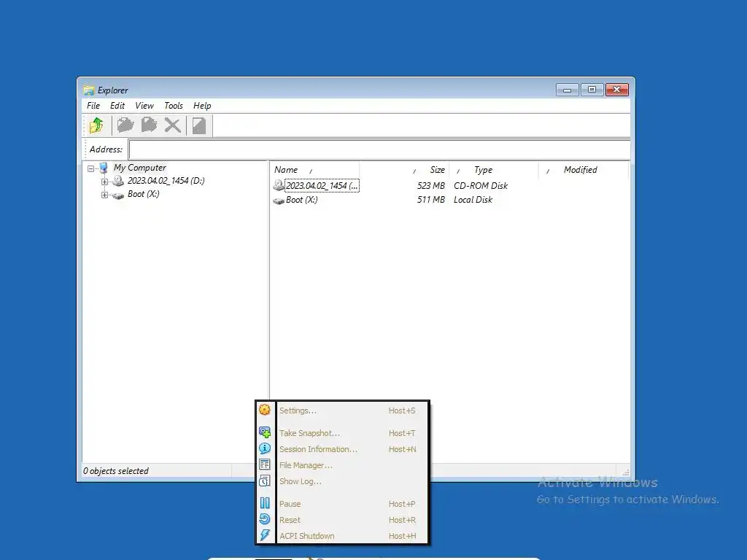This screenshot has height=560, width=747.
Task: Click the Explorer title bar folder icon
Action: (89, 90)
